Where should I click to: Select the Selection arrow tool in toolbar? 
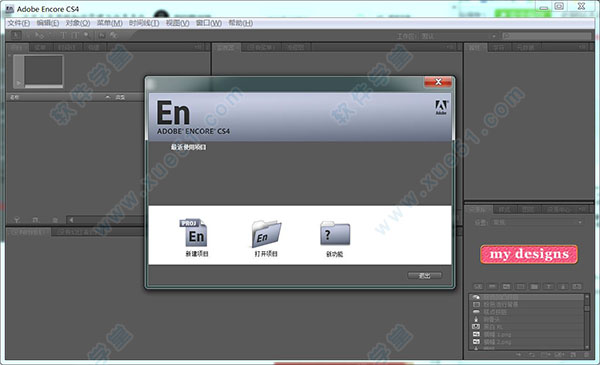point(16,36)
